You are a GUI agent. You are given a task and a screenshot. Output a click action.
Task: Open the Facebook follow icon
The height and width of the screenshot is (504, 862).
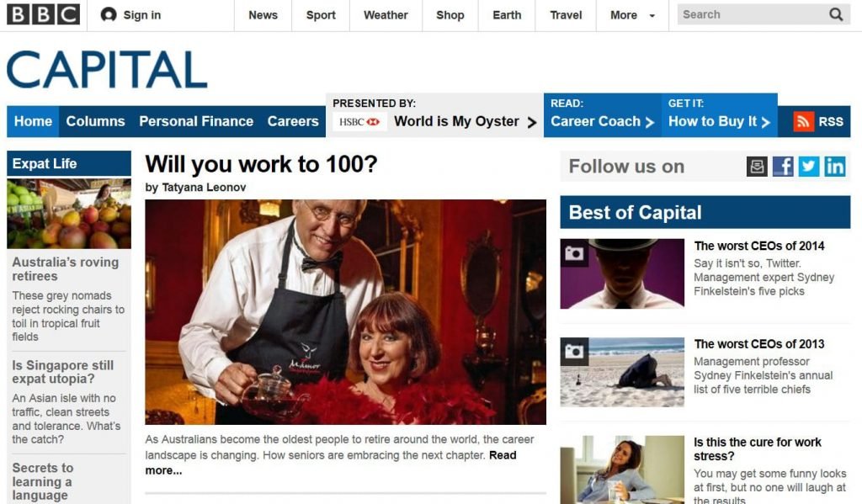pyautogui.click(x=783, y=166)
